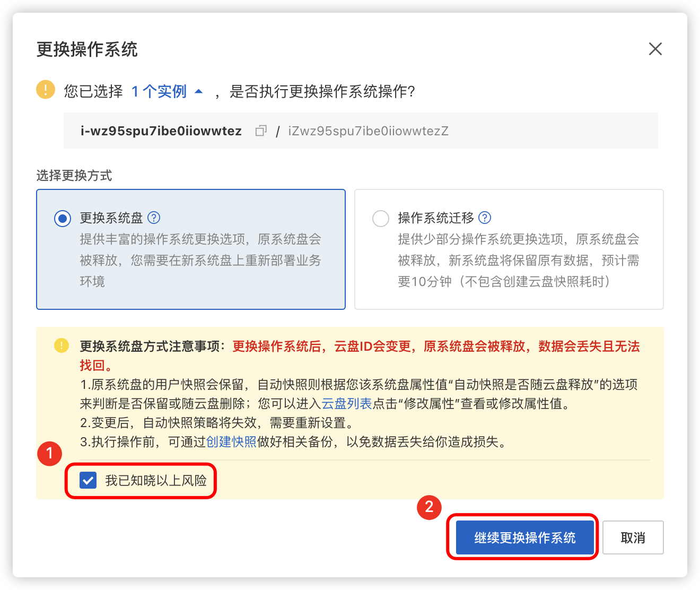This screenshot has width=700, height=590.
Task: Uncheck the 我已知晓以上风险 checkbox
Action: click(88, 481)
